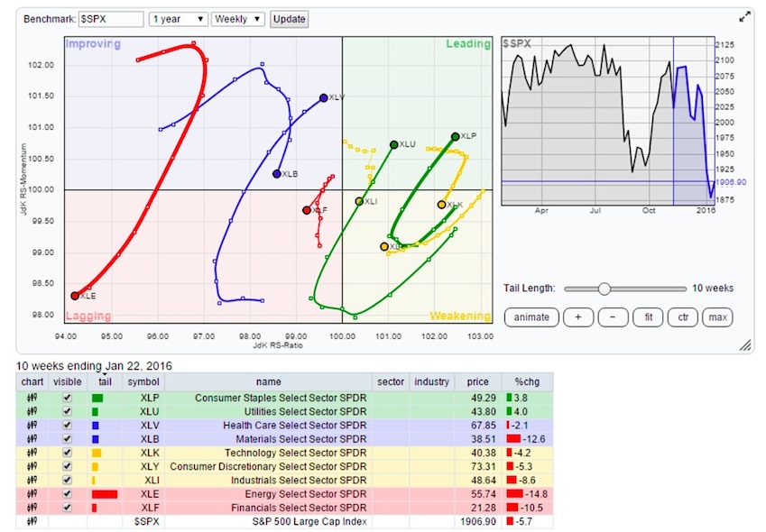
Task: Open chart icon for XLE row
Action: point(32,493)
